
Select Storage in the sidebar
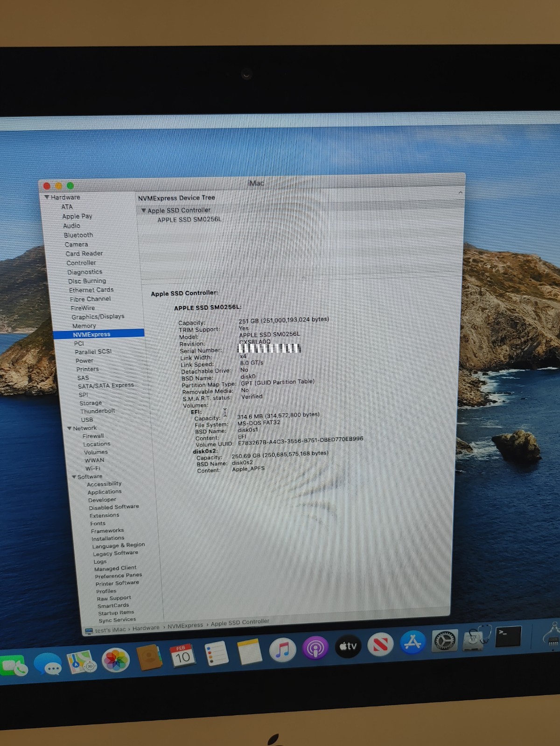click(x=91, y=403)
